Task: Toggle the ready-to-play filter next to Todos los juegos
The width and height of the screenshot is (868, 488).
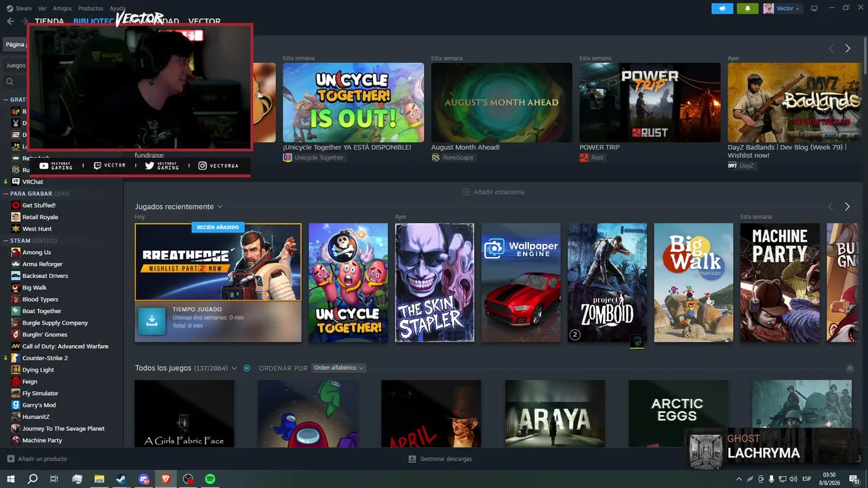Action: [x=247, y=368]
